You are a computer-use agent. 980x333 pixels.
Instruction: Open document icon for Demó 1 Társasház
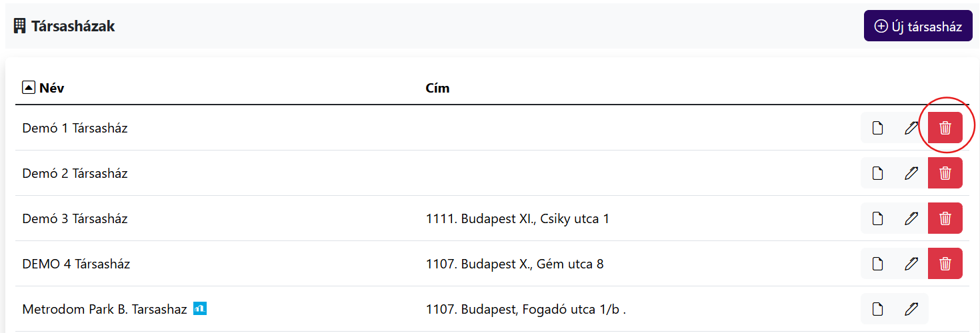click(x=878, y=128)
